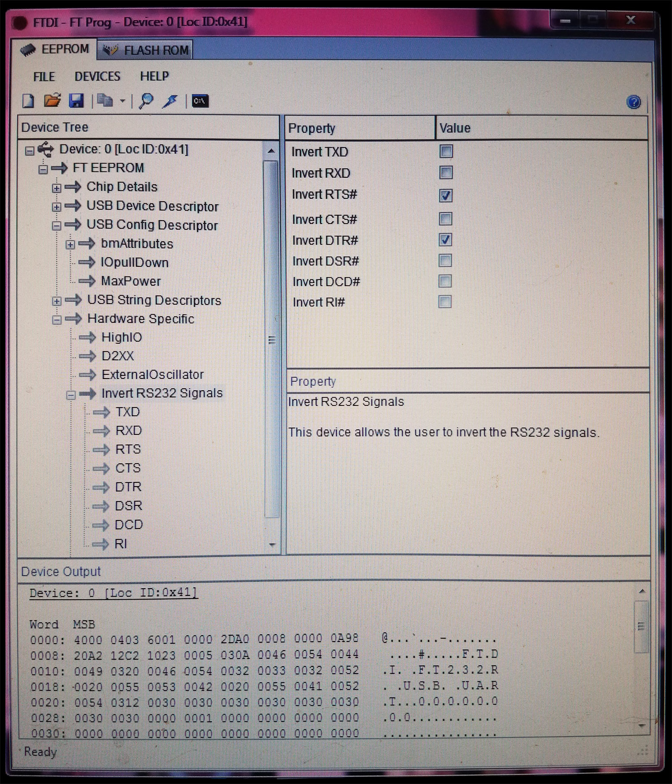
Task: Toggle the Invert DCD# checkbox
Action: pyautogui.click(x=445, y=281)
